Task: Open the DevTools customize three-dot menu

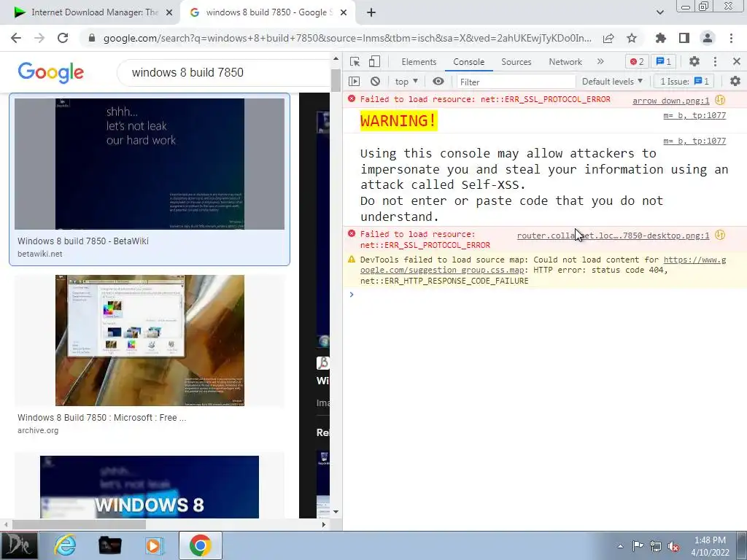Action: pyautogui.click(x=715, y=61)
